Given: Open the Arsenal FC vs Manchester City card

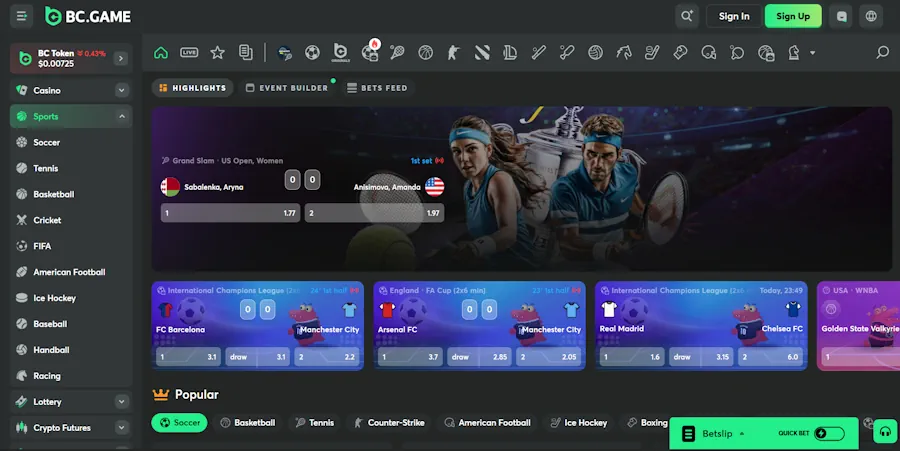Looking at the screenshot, I should click(x=479, y=326).
